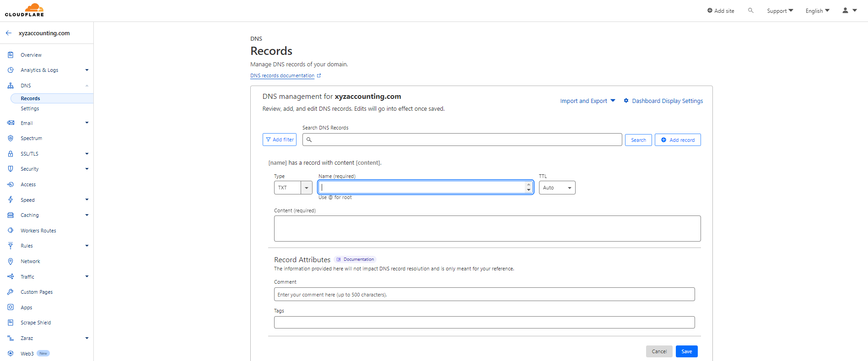Click the Zaraz sidebar icon
Screen dimensions: 868x361
tap(11, 338)
